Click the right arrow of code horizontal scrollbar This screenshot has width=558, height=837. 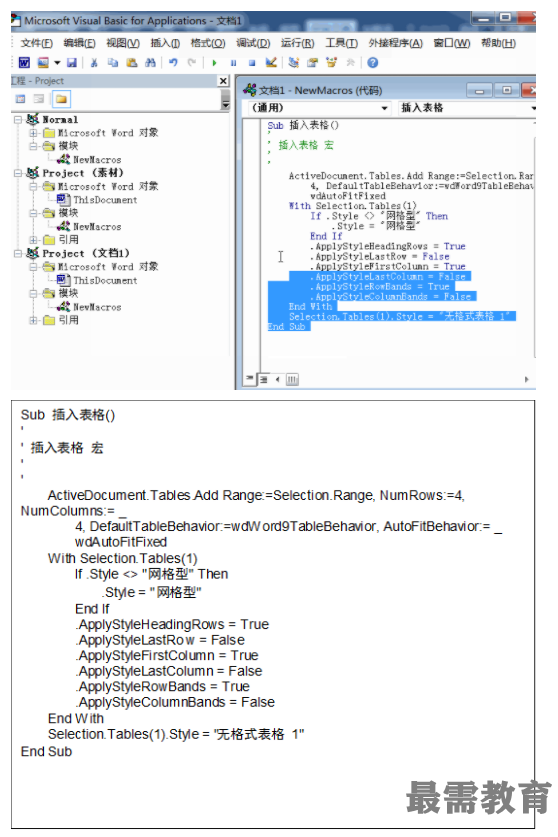tap(526, 380)
